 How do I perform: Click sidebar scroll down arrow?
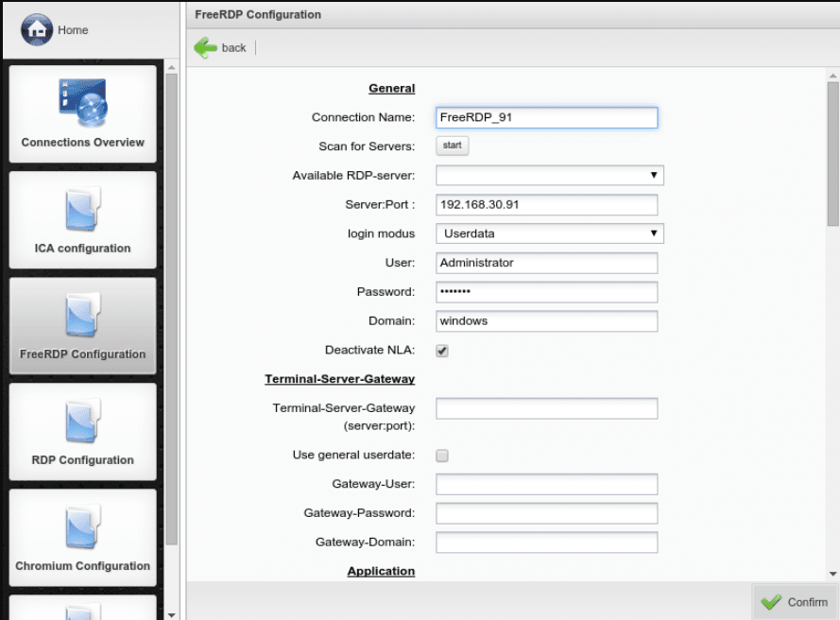point(171,613)
